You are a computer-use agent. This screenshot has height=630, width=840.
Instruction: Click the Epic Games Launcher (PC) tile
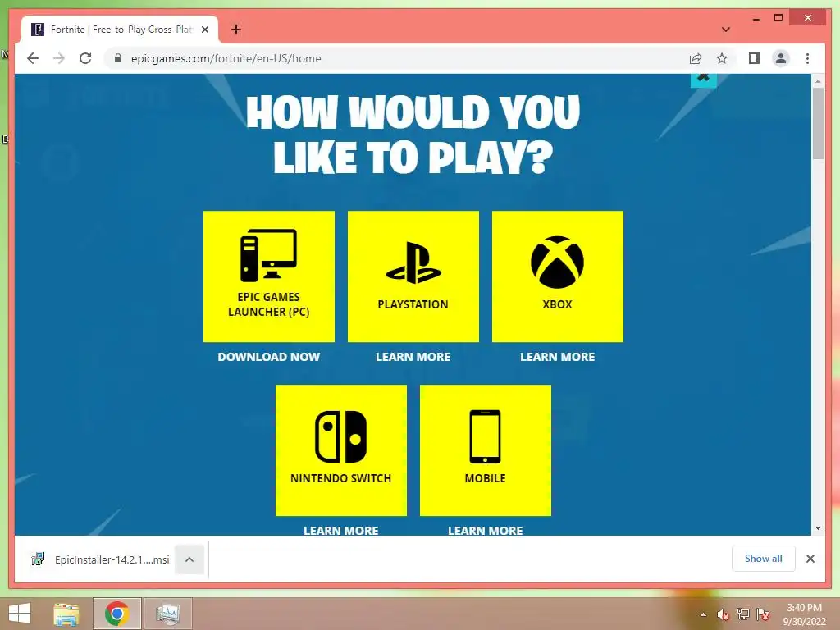tap(269, 276)
